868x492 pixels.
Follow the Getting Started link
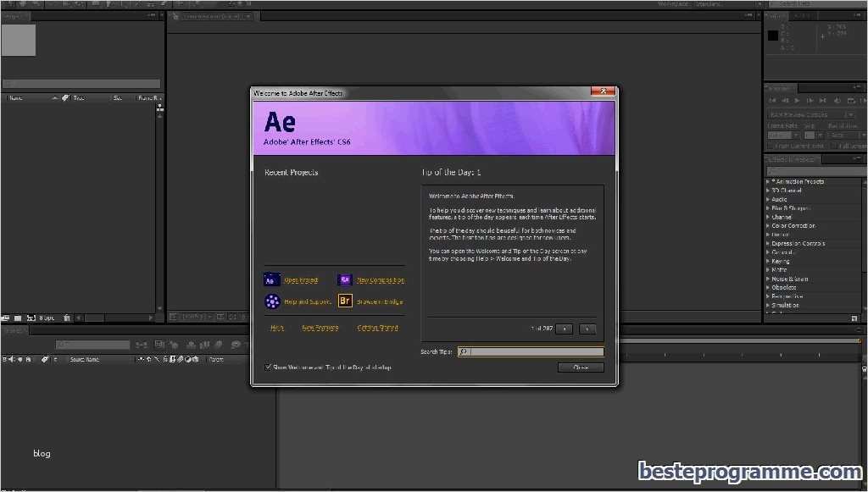coord(376,328)
